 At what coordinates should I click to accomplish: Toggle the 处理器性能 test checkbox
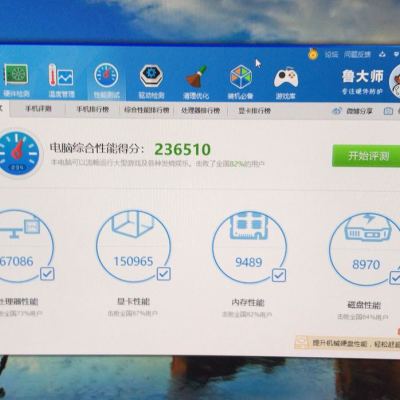click(x=47, y=274)
